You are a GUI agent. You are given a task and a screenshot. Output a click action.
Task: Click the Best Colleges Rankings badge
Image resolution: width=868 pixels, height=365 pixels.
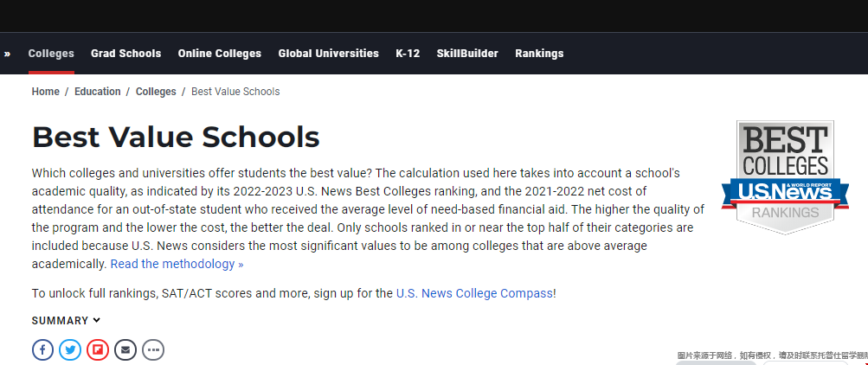(785, 176)
